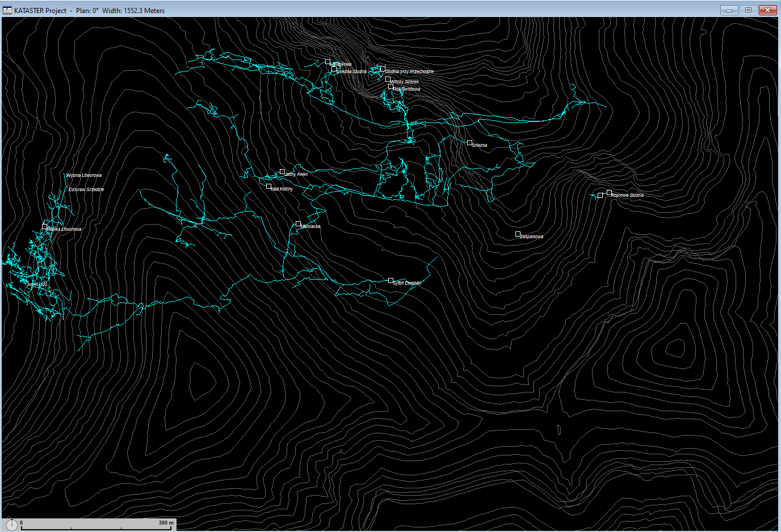781x532 pixels.
Task: Click the Sniezna cave entrance marker
Action: point(469,143)
